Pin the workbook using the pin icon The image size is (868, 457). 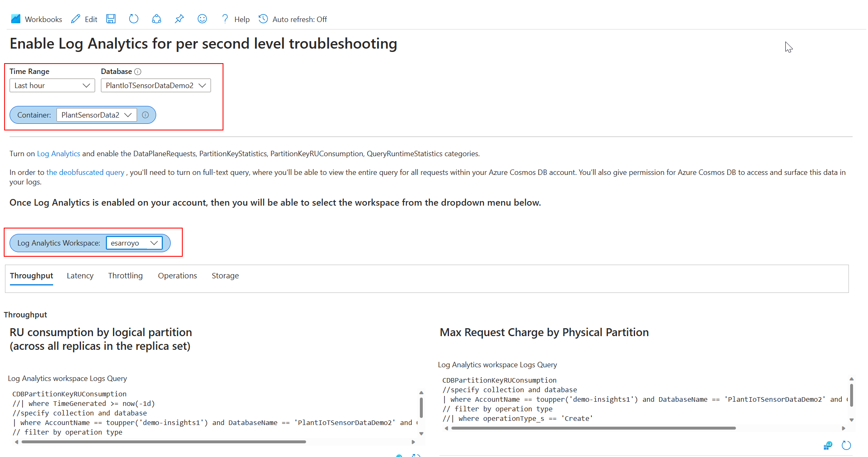click(179, 19)
